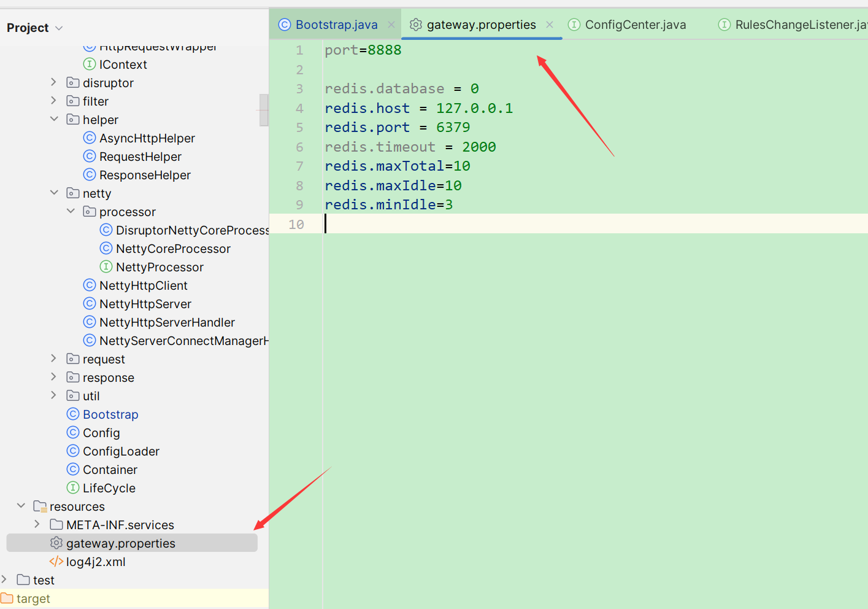Image resolution: width=868 pixels, height=609 pixels.
Task: Click the gear icon of gateway.properties in tree
Action: [x=56, y=543]
